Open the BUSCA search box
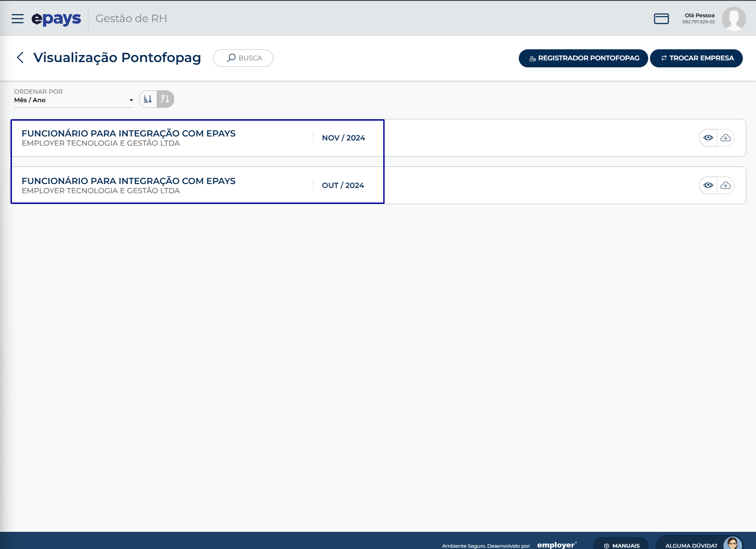756x549 pixels. click(243, 58)
